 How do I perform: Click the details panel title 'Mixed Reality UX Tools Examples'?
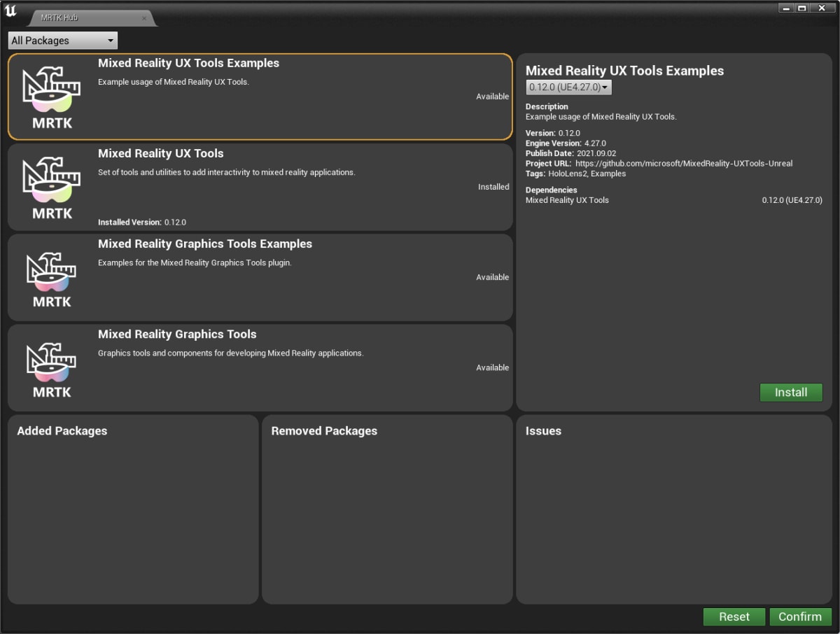(625, 71)
